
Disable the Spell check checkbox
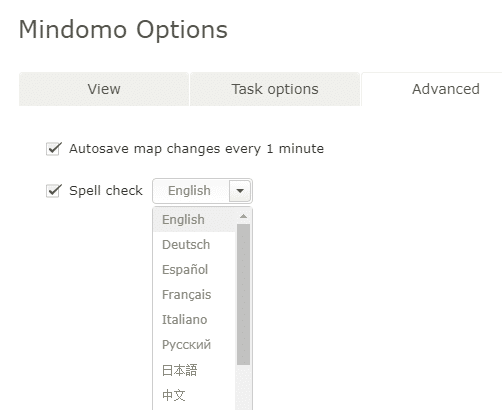pyautogui.click(x=54, y=191)
